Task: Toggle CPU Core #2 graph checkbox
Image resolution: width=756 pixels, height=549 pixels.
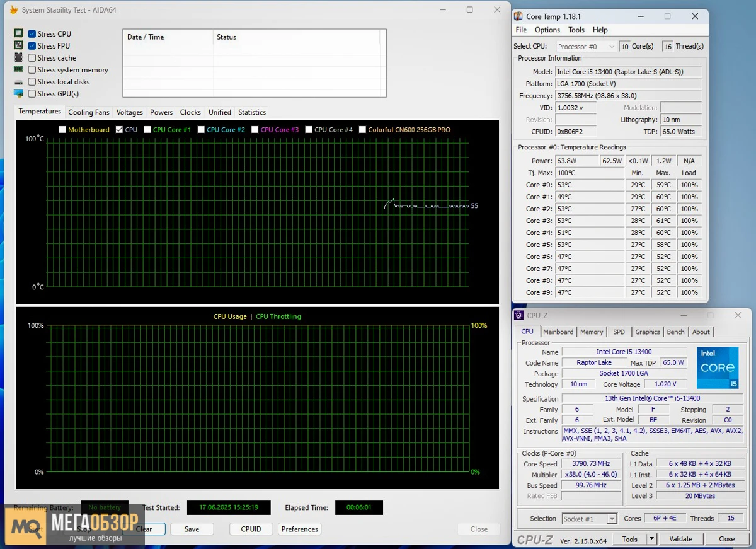Action: [201, 130]
